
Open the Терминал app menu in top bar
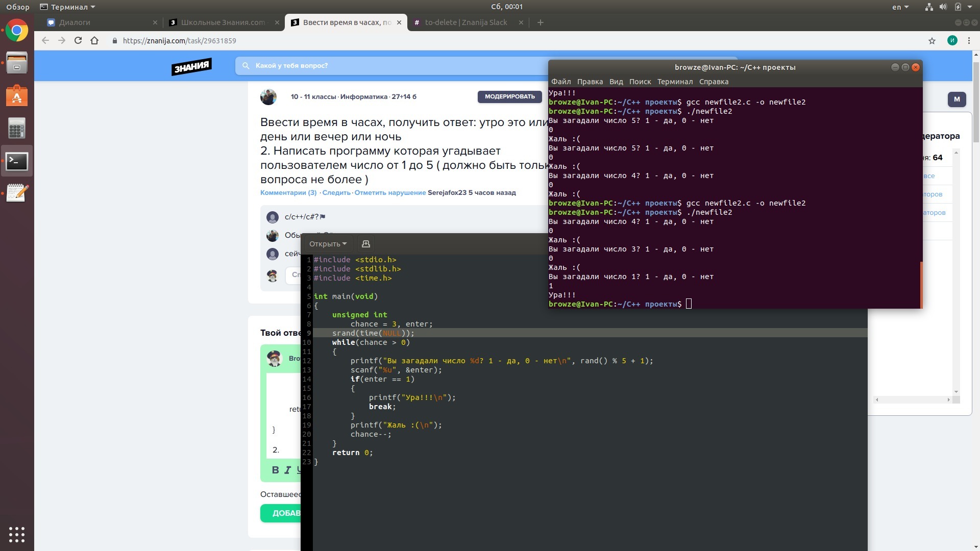click(68, 7)
